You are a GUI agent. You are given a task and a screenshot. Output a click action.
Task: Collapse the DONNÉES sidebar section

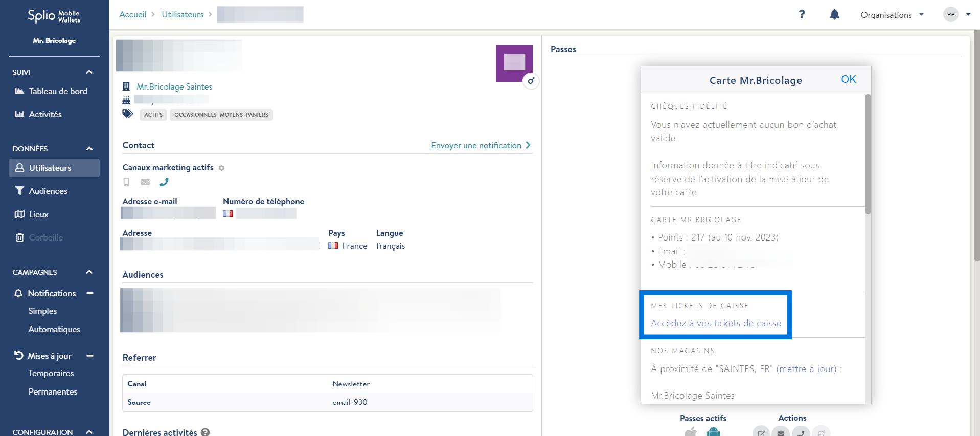89,149
